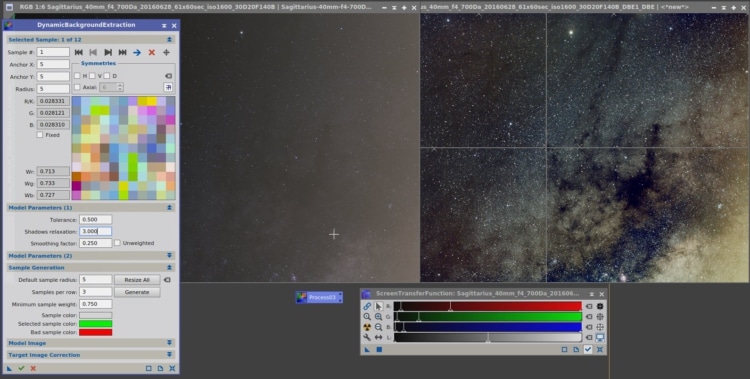Click the blue arrow go-to-sample icon

pos(137,52)
